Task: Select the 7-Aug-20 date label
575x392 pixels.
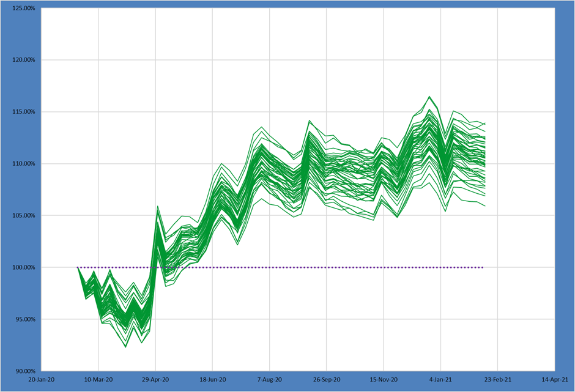Action: point(270,380)
